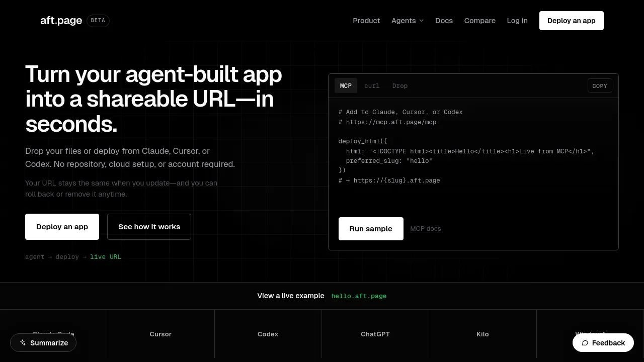Image resolution: width=644 pixels, height=362 pixels.
Task: Click the aft.page logo
Action: pos(61,21)
